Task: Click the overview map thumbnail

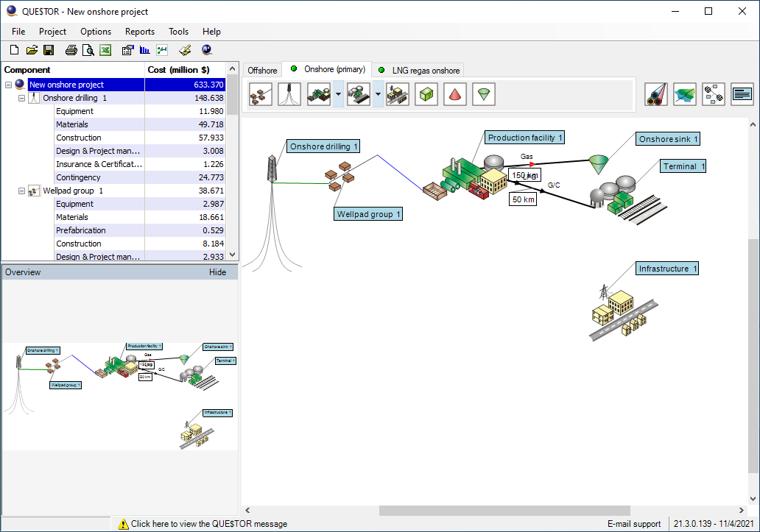Action: [x=119, y=397]
